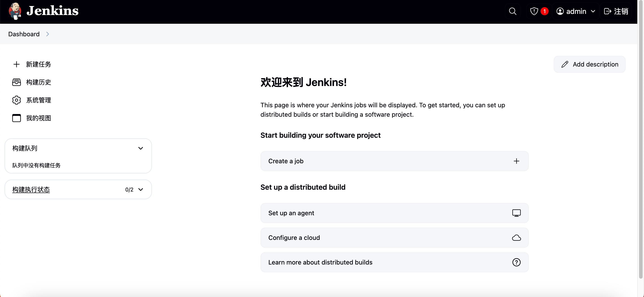Open 我的视图 in the sidebar

pos(38,118)
